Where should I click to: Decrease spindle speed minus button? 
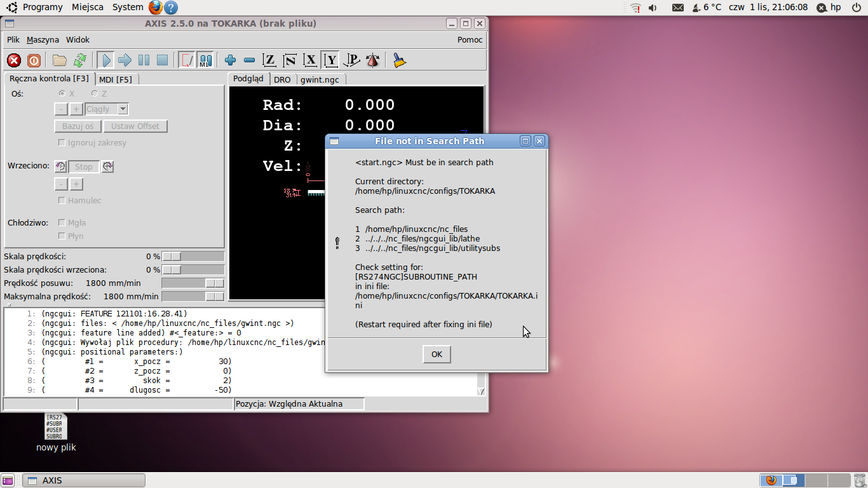tap(61, 184)
